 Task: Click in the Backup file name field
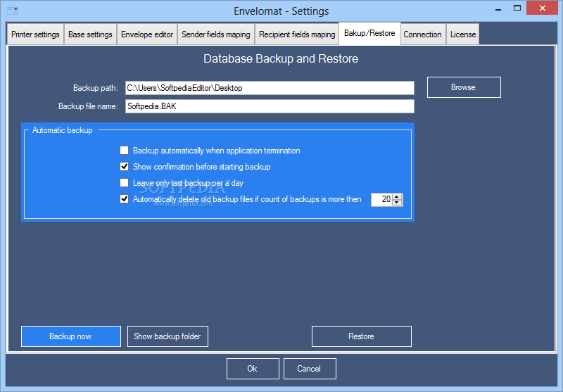[x=270, y=106]
